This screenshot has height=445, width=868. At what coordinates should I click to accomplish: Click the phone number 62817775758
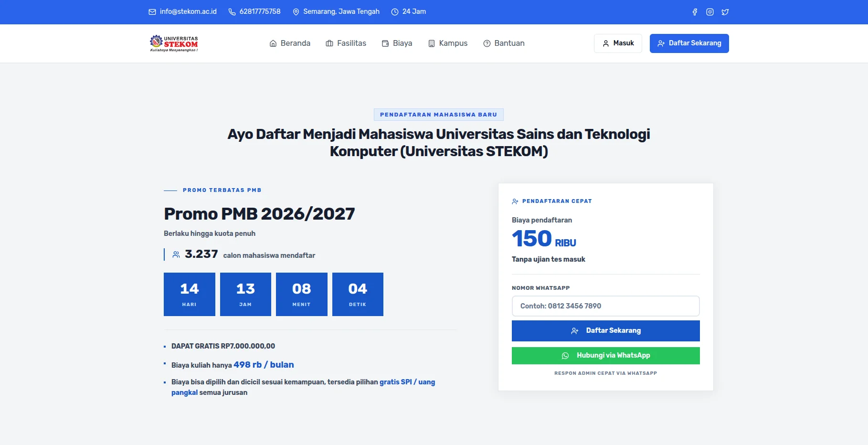pos(260,11)
